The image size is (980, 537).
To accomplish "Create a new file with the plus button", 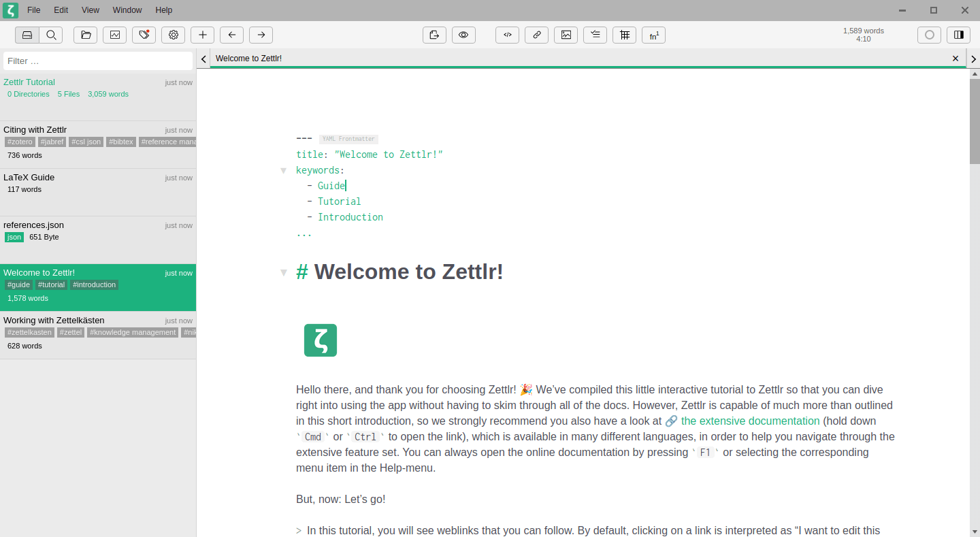I will tap(202, 35).
